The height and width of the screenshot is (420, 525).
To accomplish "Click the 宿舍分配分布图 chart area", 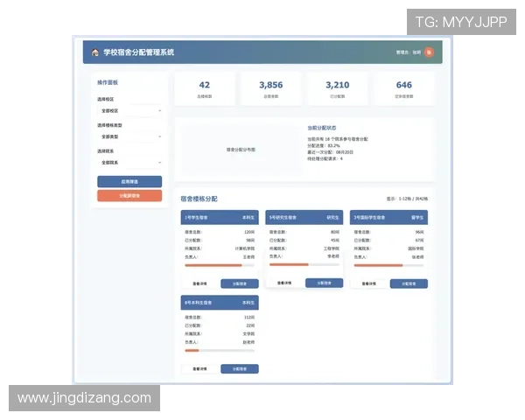I will coord(241,150).
